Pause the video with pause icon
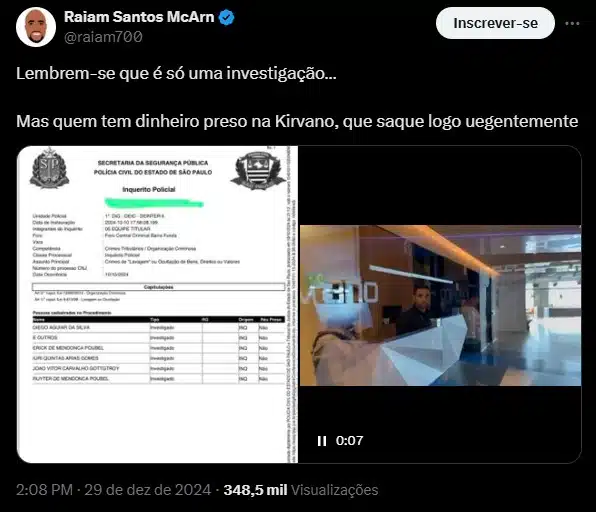 pyautogui.click(x=322, y=441)
